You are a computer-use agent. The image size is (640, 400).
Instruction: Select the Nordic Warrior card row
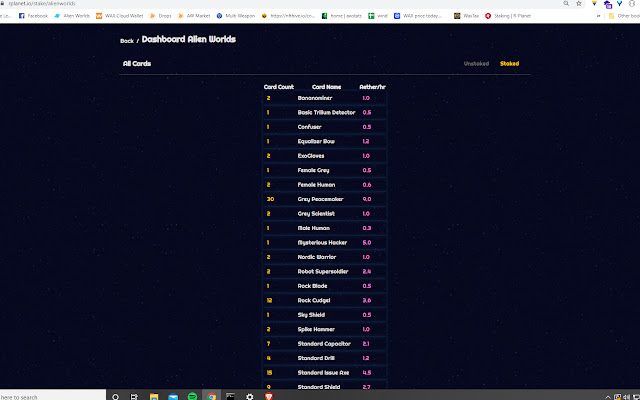coord(324,257)
